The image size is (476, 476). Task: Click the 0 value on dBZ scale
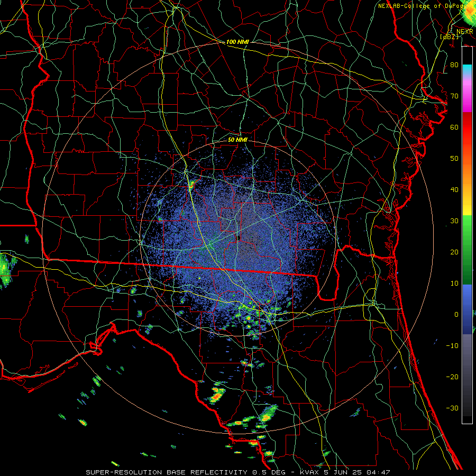click(x=456, y=315)
